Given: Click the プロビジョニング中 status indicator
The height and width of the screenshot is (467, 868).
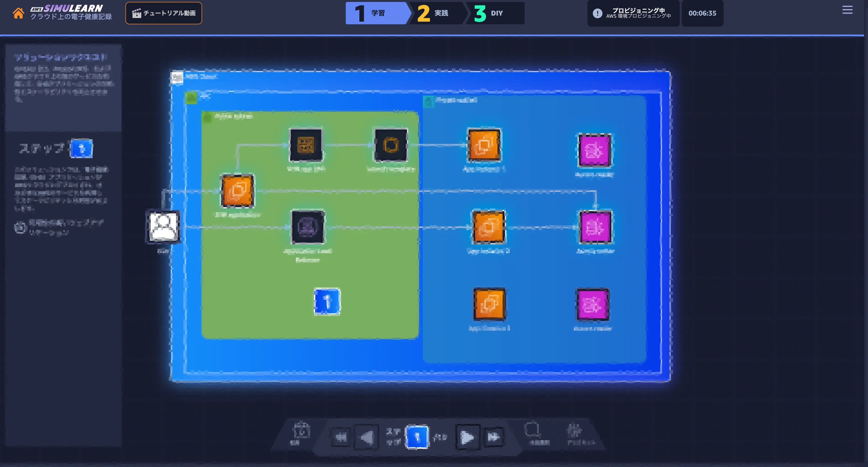Looking at the screenshot, I should pos(633,13).
